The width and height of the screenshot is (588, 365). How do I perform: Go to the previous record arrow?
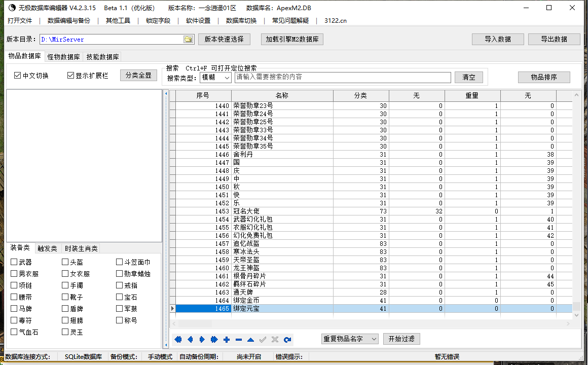(190, 340)
